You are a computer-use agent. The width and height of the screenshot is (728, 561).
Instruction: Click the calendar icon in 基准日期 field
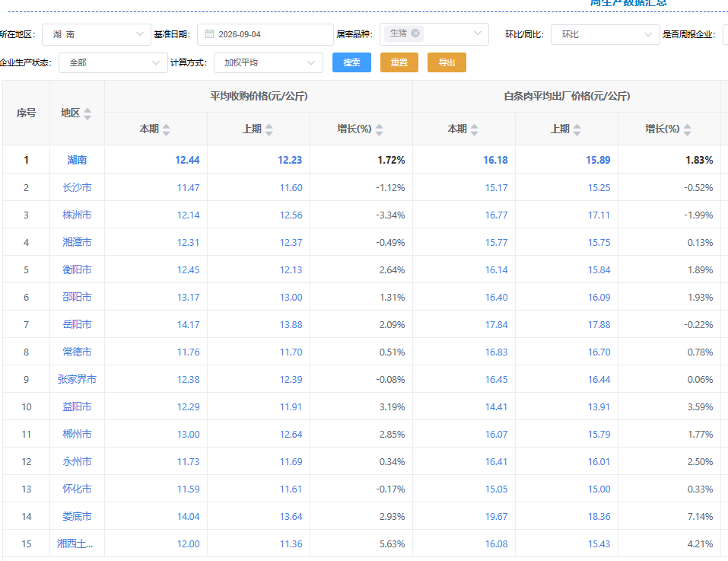click(209, 34)
